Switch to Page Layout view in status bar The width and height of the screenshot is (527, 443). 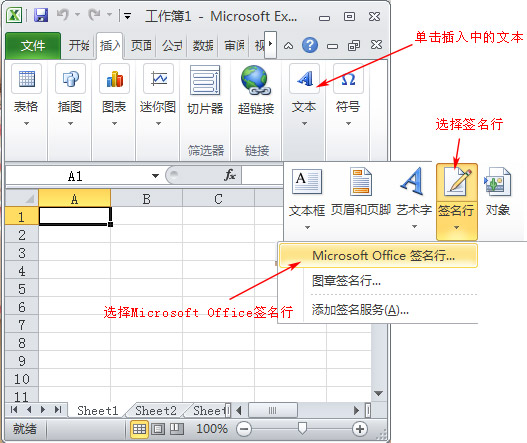tap(158, 429)
